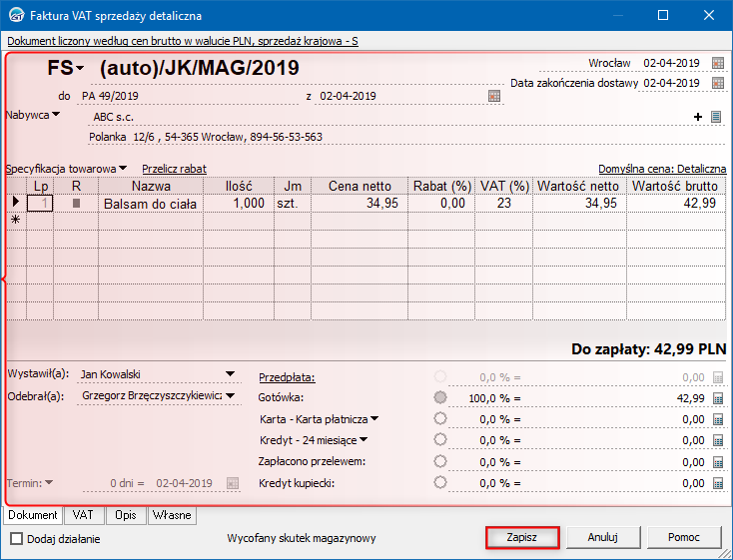733x560 pixels.
Task: Click calculator icon in Kredyt kupiecki row
Action: [717, 483]
